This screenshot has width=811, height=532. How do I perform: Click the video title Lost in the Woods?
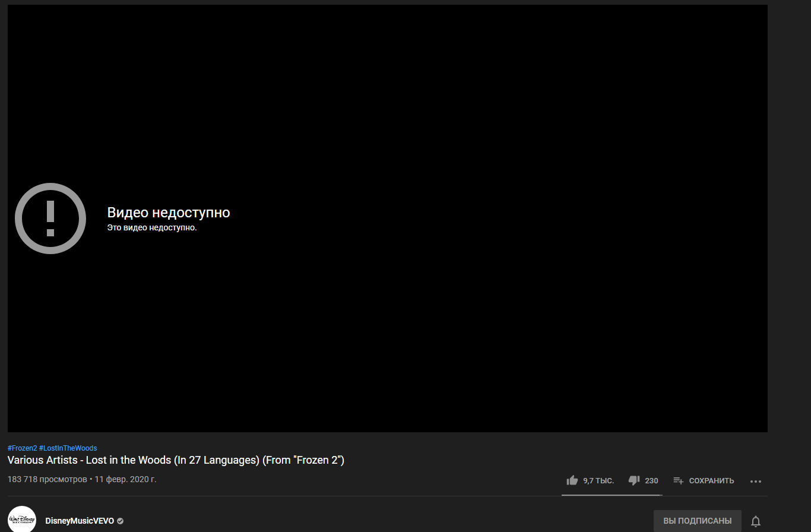(x=176, y=460)
